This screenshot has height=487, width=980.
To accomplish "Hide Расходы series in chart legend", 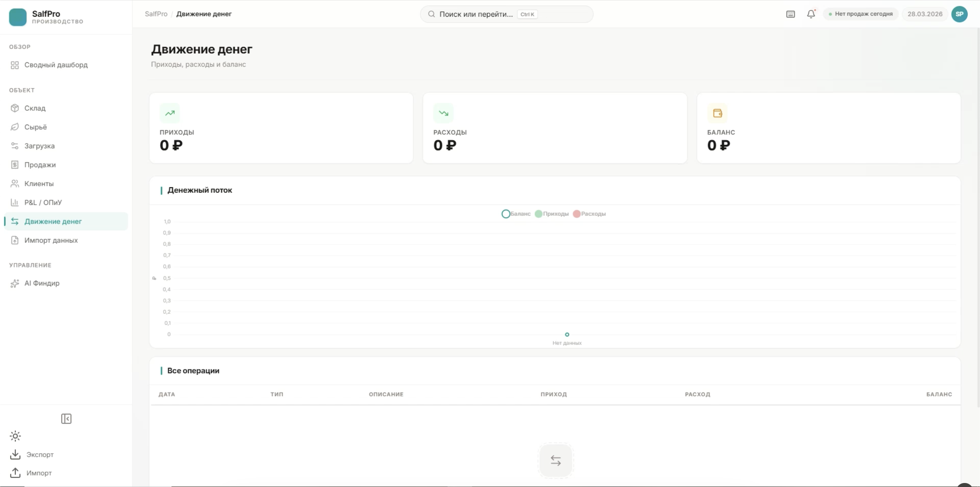I will [x=589, y=214].
